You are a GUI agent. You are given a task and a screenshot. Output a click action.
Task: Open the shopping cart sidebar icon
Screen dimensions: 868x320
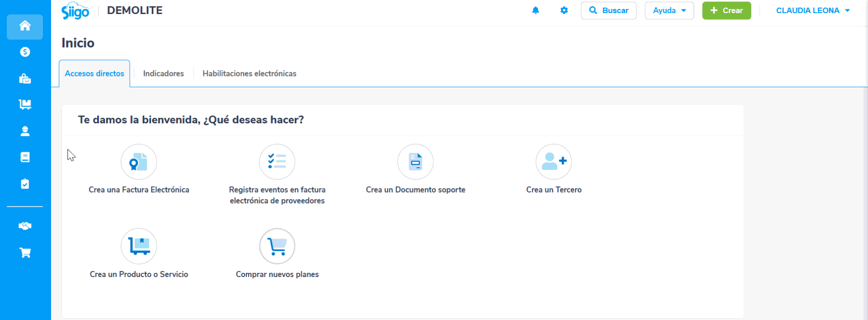pyautogui.click(x=25, y=253)
